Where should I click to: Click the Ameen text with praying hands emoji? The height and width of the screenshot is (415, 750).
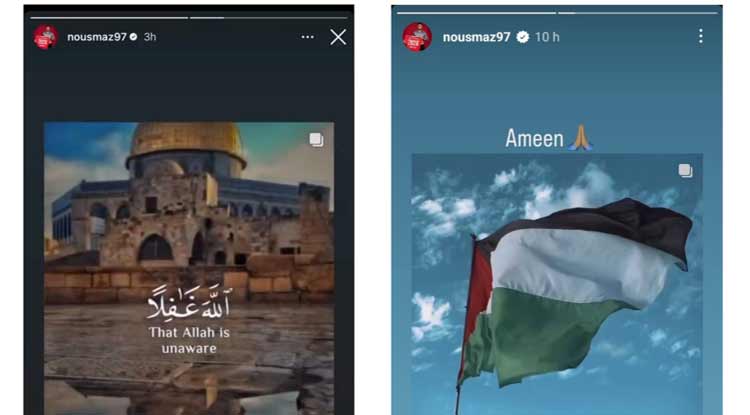click(549, 139)
